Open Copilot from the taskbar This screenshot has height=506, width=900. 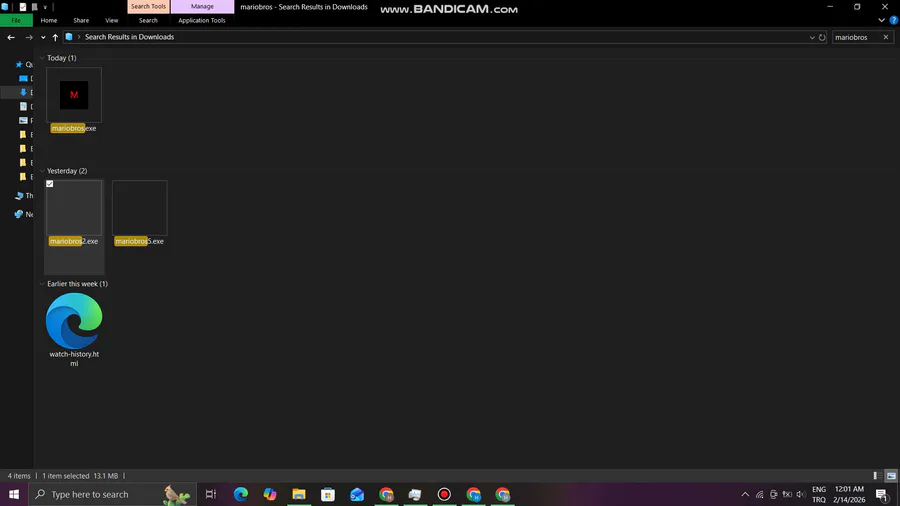click(x=270, y=494)
